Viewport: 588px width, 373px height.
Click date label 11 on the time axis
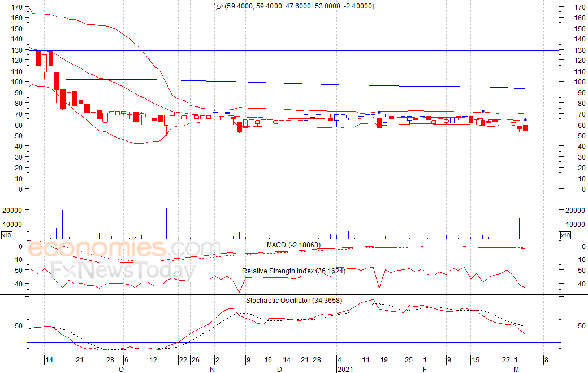pos(366,360)
